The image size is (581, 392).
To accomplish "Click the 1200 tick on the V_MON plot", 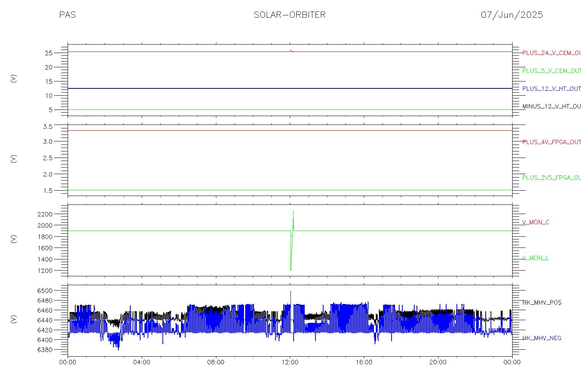I will click(x=45, y=271).
